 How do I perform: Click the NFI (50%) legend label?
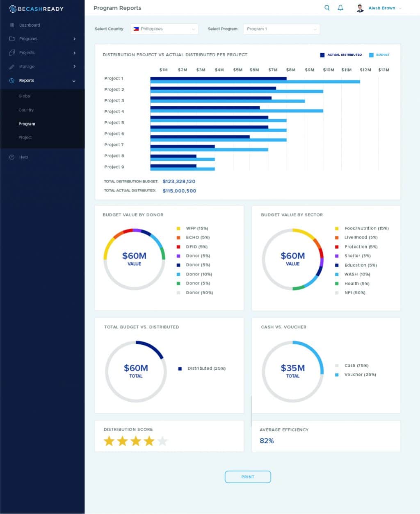tap(355, 293)
